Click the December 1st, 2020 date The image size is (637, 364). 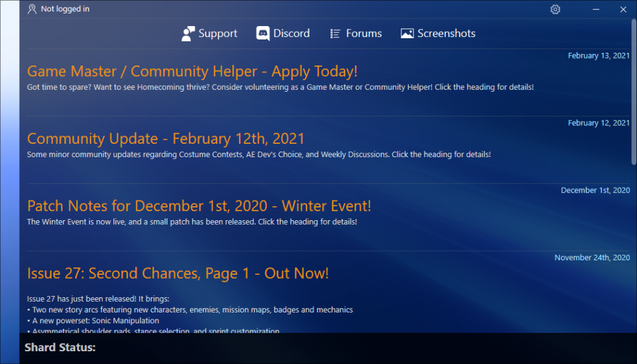click(x=595, y=190)
